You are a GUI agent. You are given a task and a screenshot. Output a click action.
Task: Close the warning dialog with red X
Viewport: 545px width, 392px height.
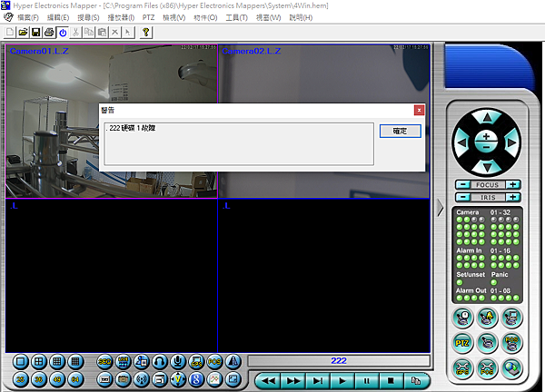coord(419,110)
